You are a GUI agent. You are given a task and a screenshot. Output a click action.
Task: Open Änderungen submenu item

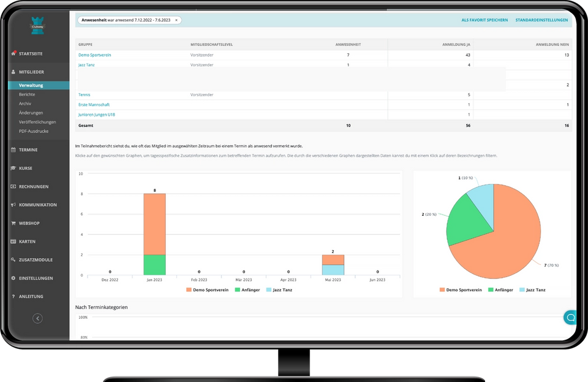(x=31, y=113)
